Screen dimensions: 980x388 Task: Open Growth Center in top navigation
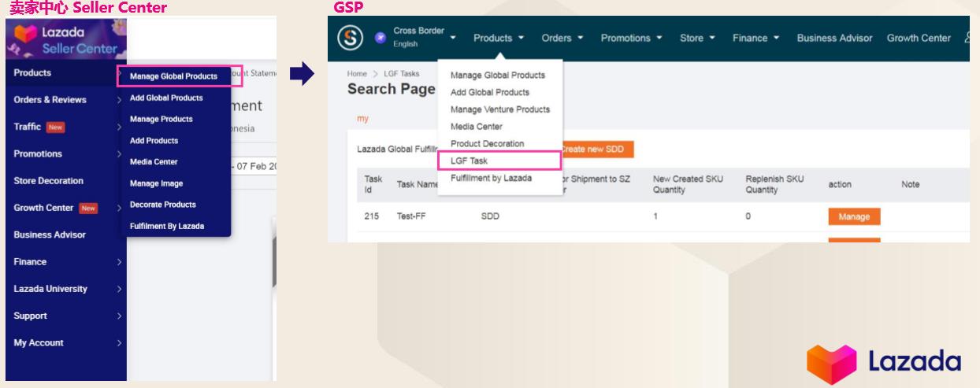tap(919, 38)
